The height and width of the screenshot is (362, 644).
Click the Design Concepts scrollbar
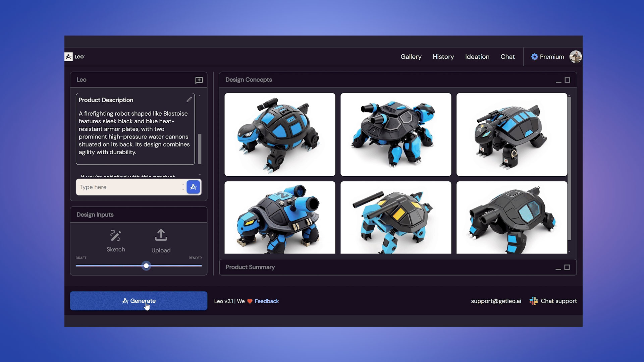coord(569,169)
